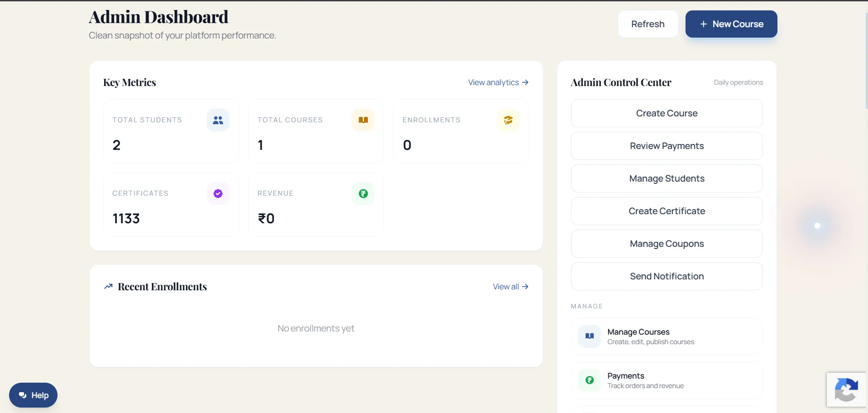Click the MANAGE section label

tap(587, 306)
